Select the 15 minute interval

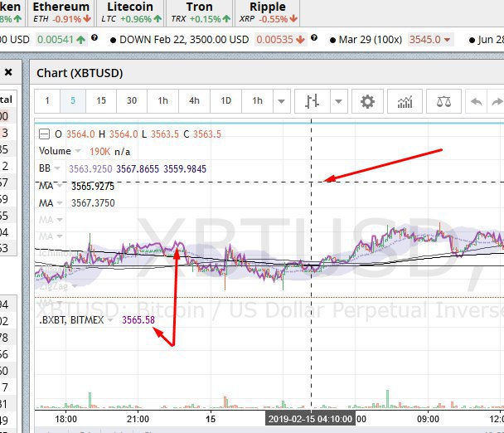(101, 101)
